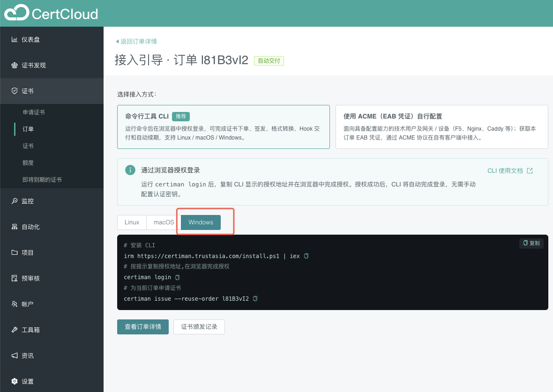Click the 证书发现 sidebar icon
The width and height of the screenshot is (553, 392).
15,65
